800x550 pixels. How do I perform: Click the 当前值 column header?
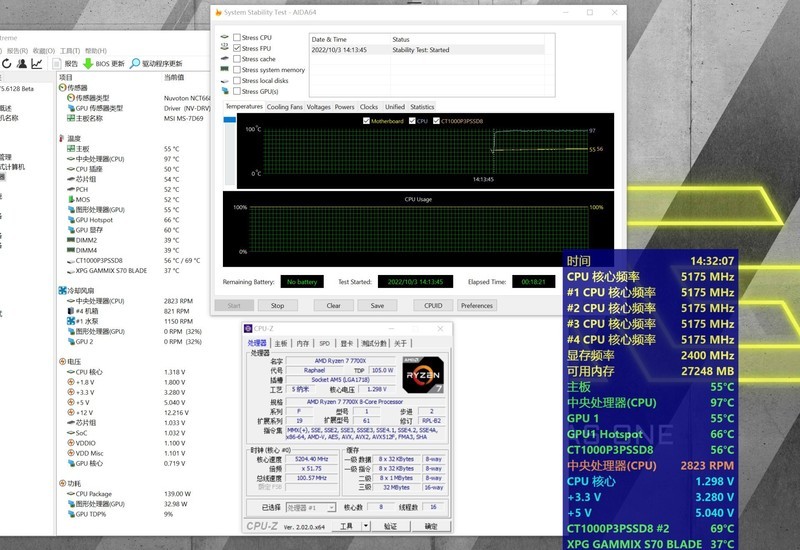[174, 78]
